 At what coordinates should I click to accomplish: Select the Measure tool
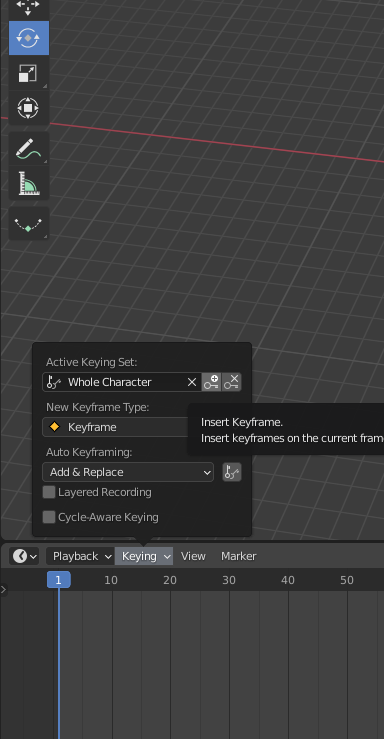click(x=29, y=183)
